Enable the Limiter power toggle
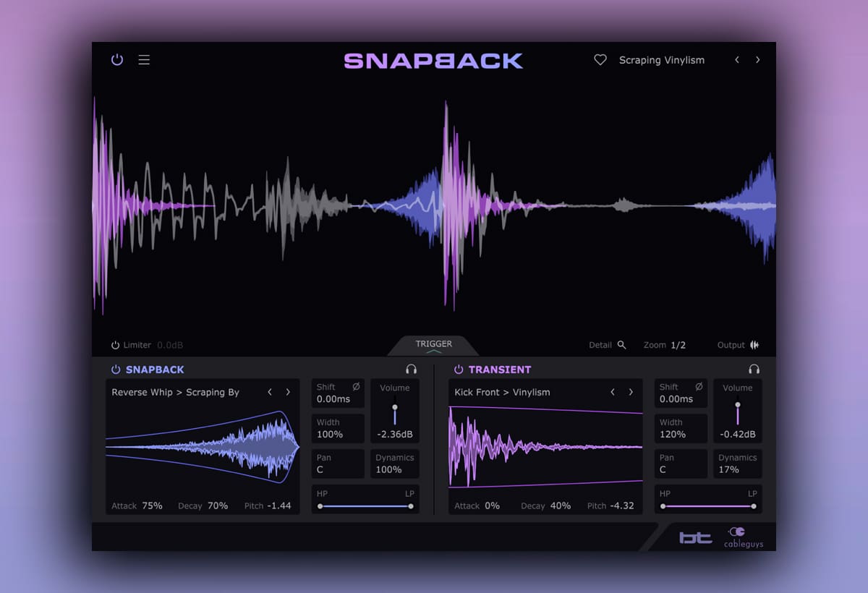The height and width of the screenshot is (593, 868). pyautogui.click(x=115, y=346)
